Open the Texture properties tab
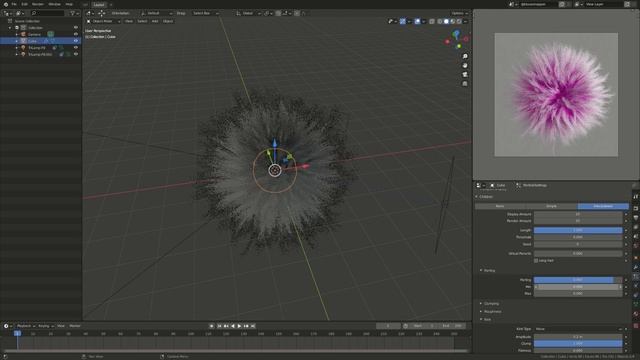Viewport: 640px width, 360px height. (x=636, y=326)
